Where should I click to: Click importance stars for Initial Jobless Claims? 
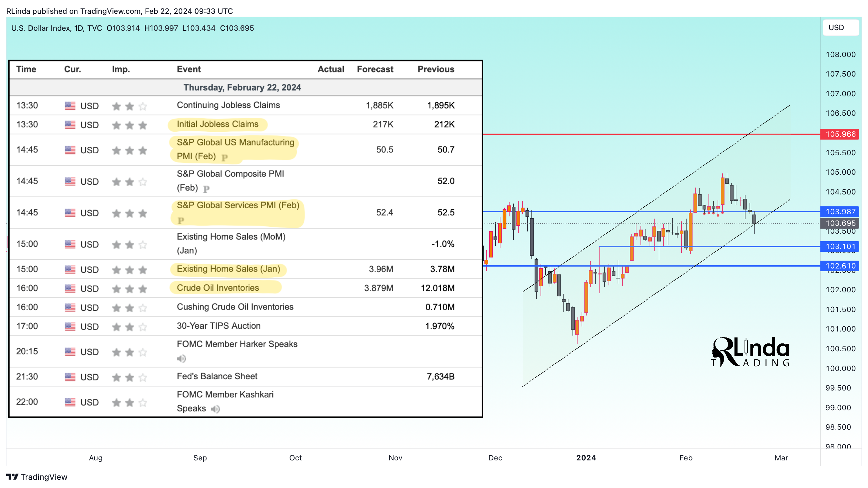click(x=130, y=125)
